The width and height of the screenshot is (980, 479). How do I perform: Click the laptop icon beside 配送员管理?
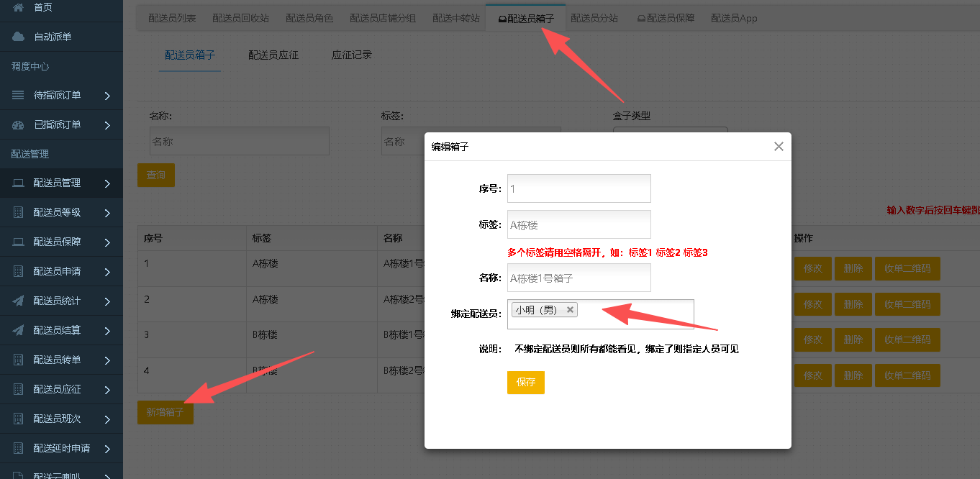point(18,183)
